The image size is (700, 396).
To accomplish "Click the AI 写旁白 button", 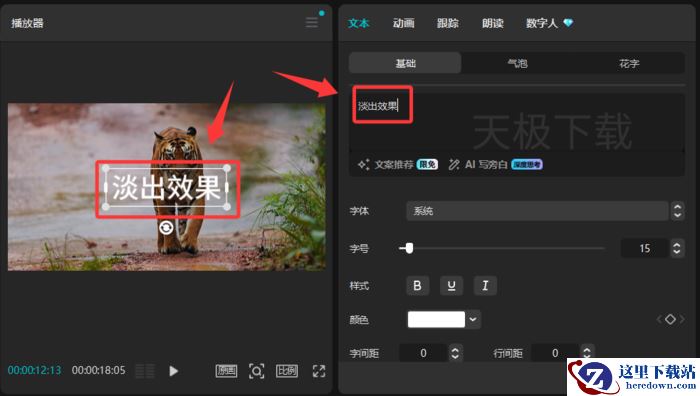I will (x=479, y=165).
